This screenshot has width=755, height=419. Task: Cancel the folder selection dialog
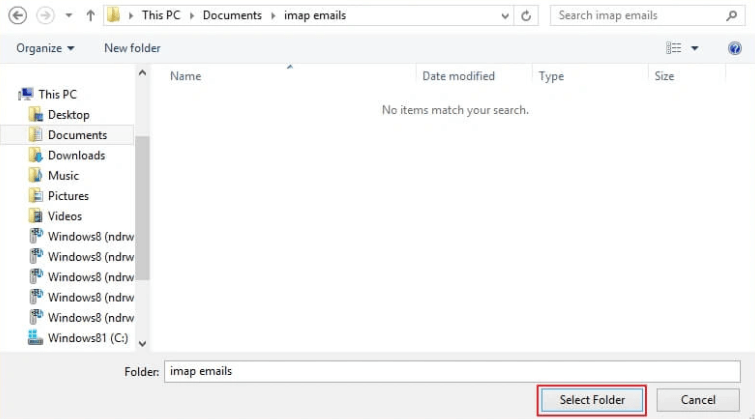[x=698, y=400]
